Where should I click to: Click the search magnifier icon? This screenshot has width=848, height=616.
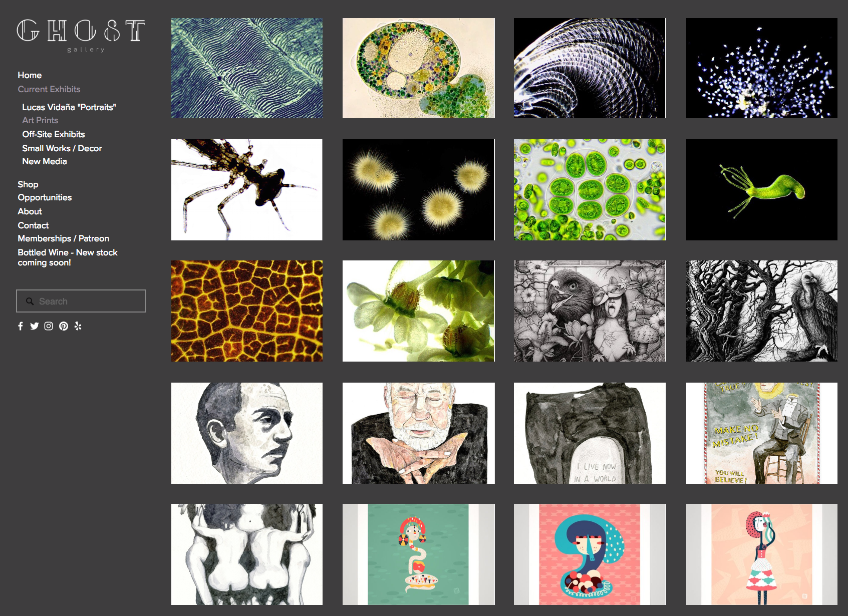pos(30,301)
